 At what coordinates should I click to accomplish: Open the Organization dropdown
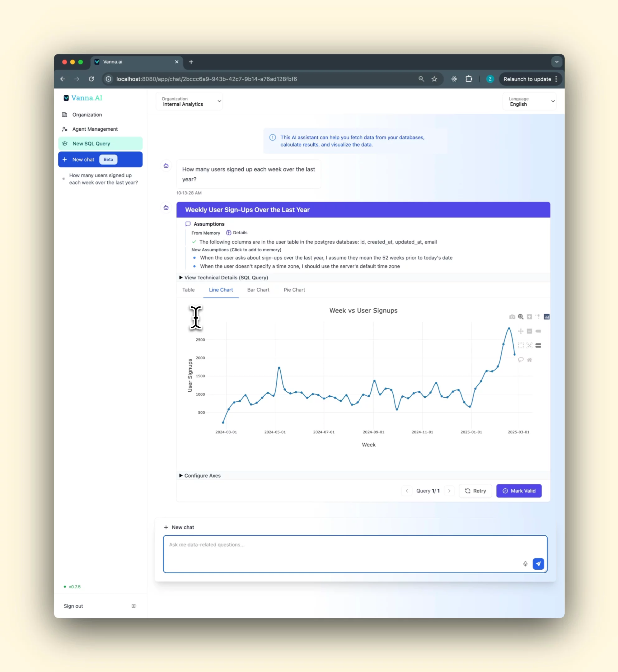click(189, 101)
